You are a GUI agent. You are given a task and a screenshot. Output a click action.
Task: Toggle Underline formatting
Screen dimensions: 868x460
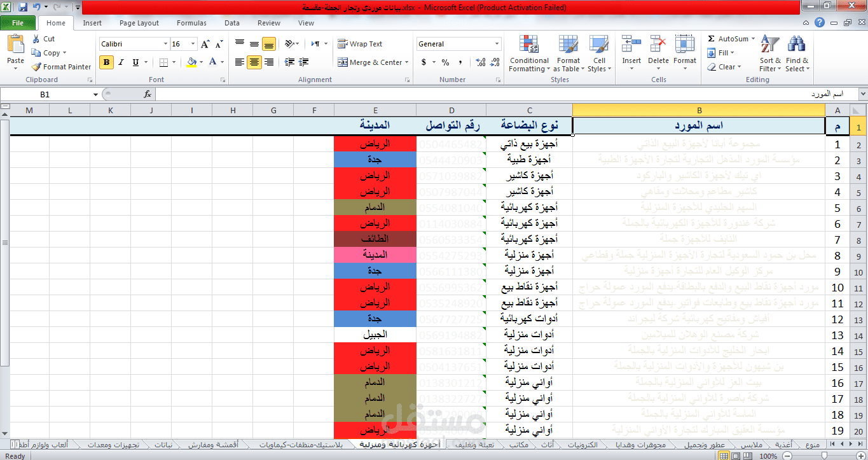135,62
